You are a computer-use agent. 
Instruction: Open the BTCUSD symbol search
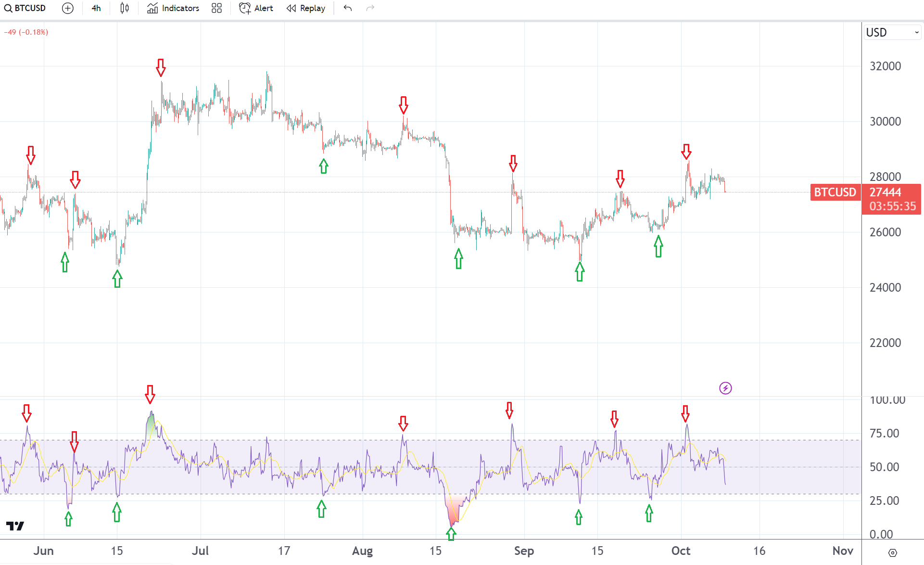tap(25, 8)
